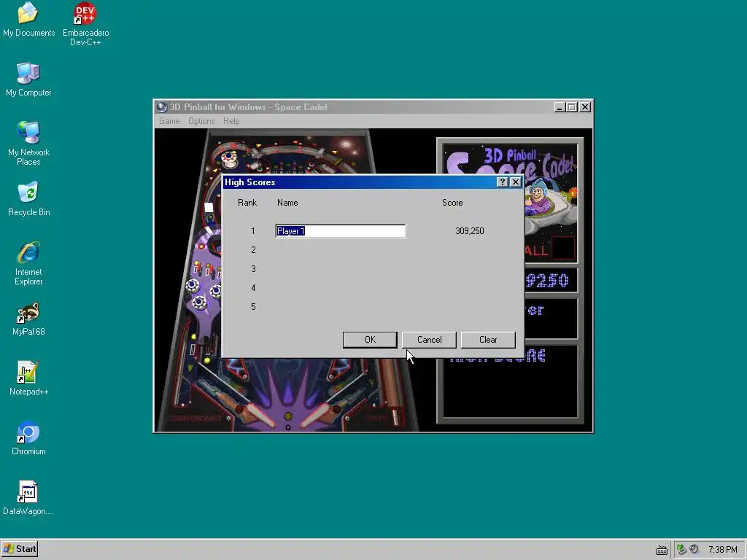Image resolution: width=747 pixels, height=560 pixels.
Task: Open My Documents desktop icon
Action: [x=28, y=20]
